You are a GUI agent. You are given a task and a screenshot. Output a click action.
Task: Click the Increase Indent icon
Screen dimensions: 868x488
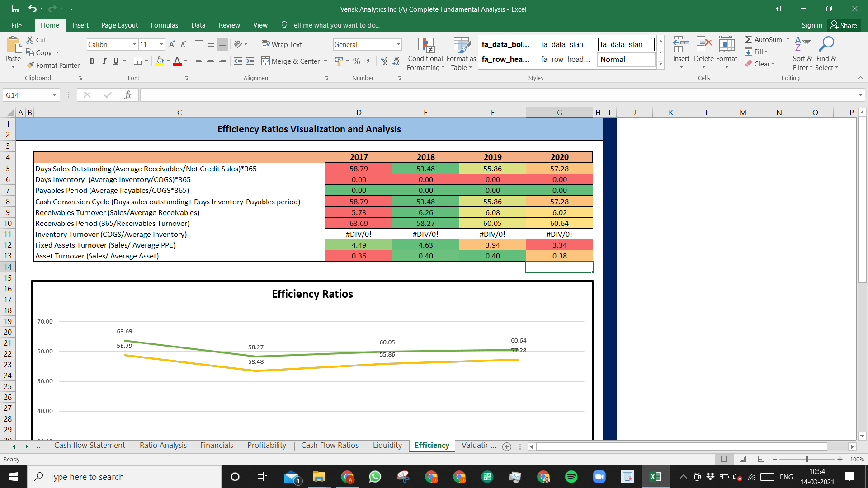click(x=250, y=61)
